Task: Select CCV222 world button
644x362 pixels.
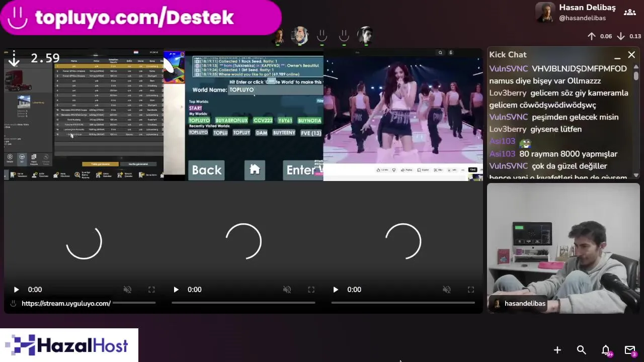Action: point(263,121)
